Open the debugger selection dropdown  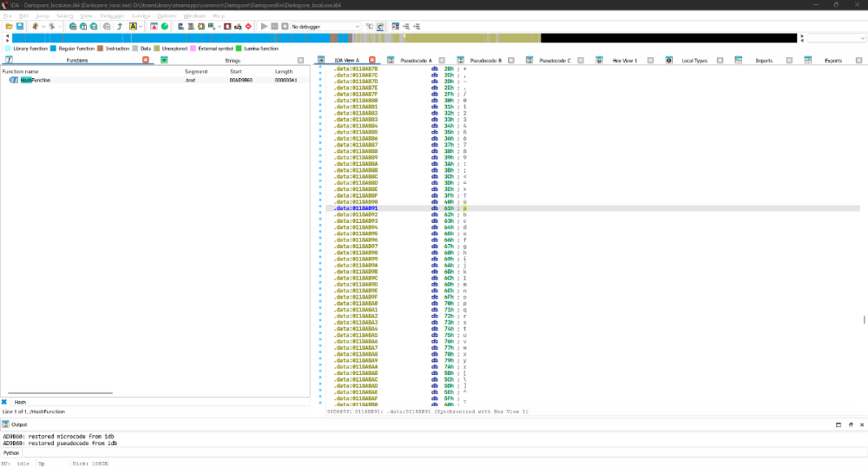358,27
